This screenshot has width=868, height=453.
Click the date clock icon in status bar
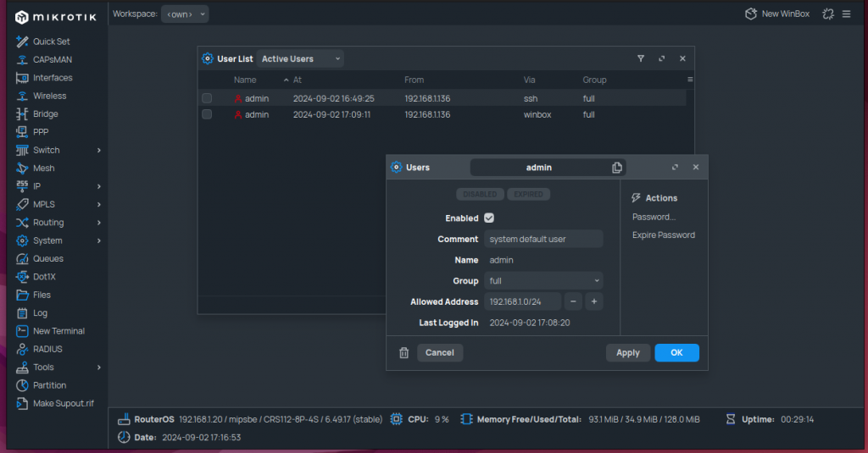pyautogui.click(x=124, y=437)
